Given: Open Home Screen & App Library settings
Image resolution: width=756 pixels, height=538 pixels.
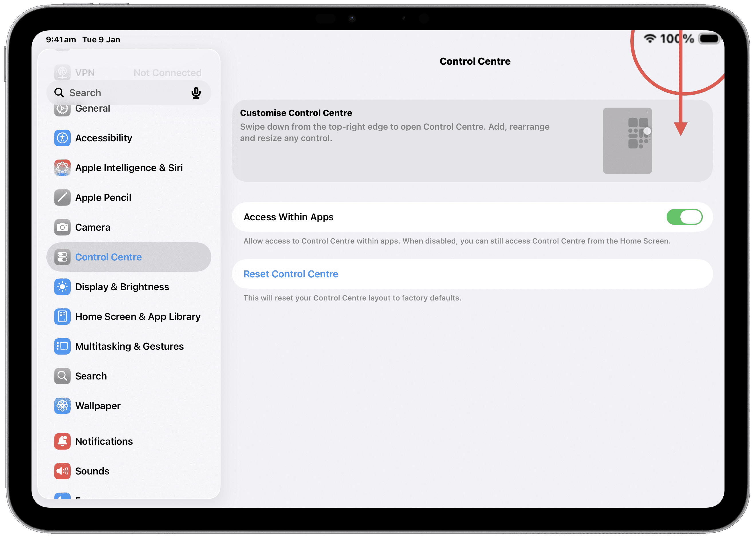Looking at the screenshot, I should (x=137, y=317).
